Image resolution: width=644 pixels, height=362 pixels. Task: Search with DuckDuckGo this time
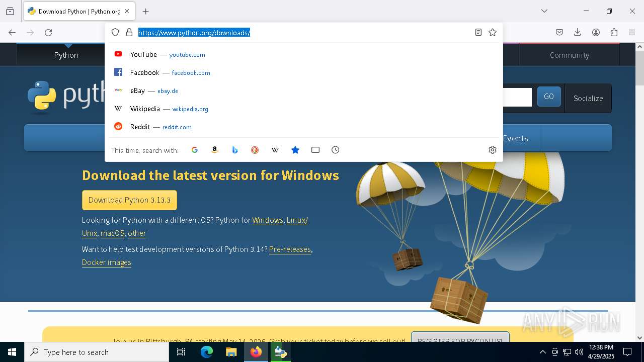(255, 150)
